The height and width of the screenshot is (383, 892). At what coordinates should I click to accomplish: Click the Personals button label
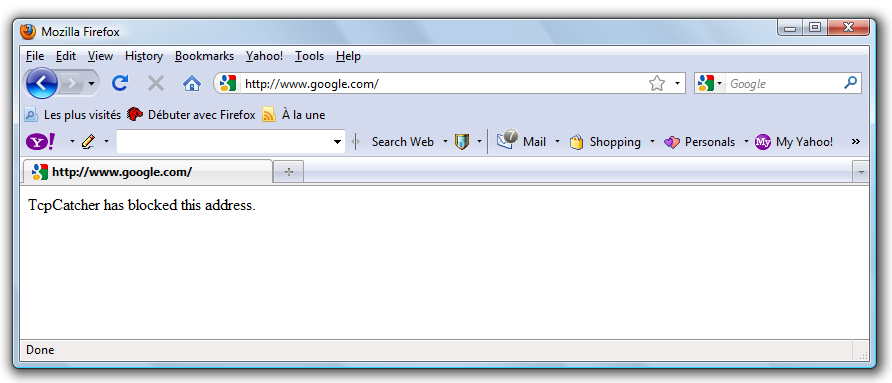pos(709,142)
